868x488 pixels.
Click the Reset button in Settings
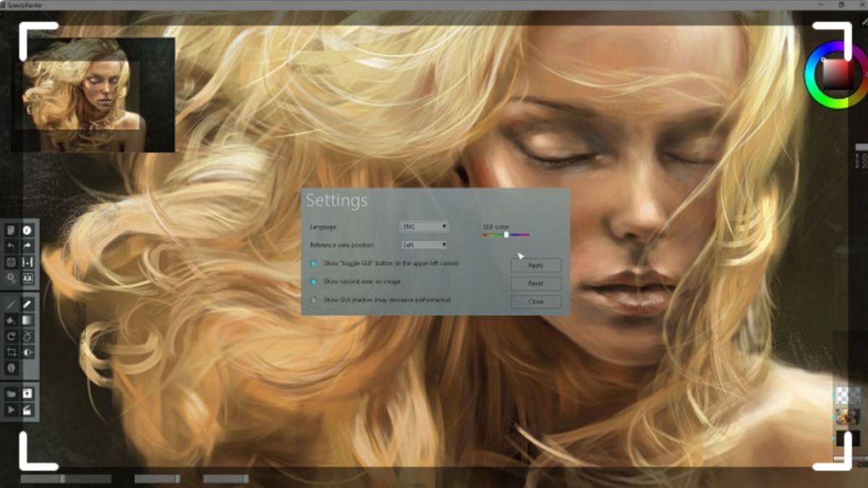[x=536, y=283]
